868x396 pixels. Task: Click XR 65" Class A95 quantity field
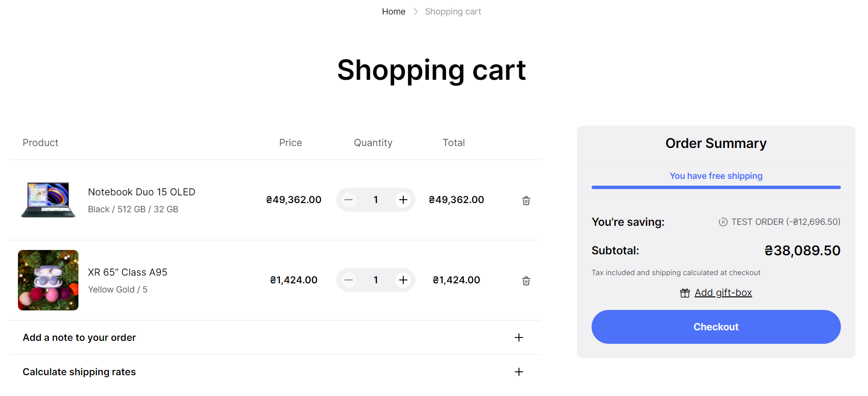pyautogui.click(x=376, y=280)
